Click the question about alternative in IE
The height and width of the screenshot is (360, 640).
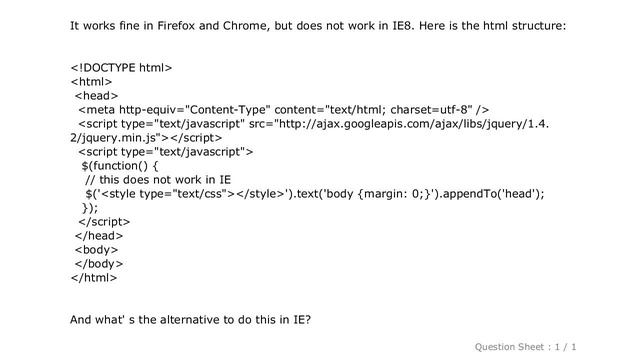tap(190, 320)
